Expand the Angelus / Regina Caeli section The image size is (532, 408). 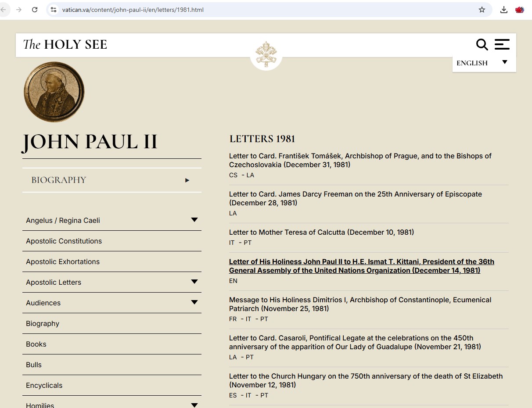(x=194, y=220)
